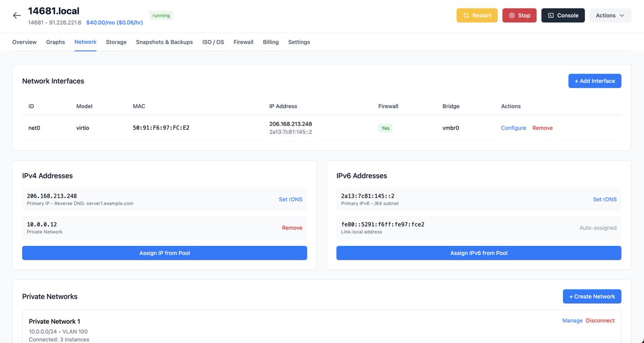The image size is (644, 343).
Task: Click the stop icon in the Stop button
Action: point(511,16)
